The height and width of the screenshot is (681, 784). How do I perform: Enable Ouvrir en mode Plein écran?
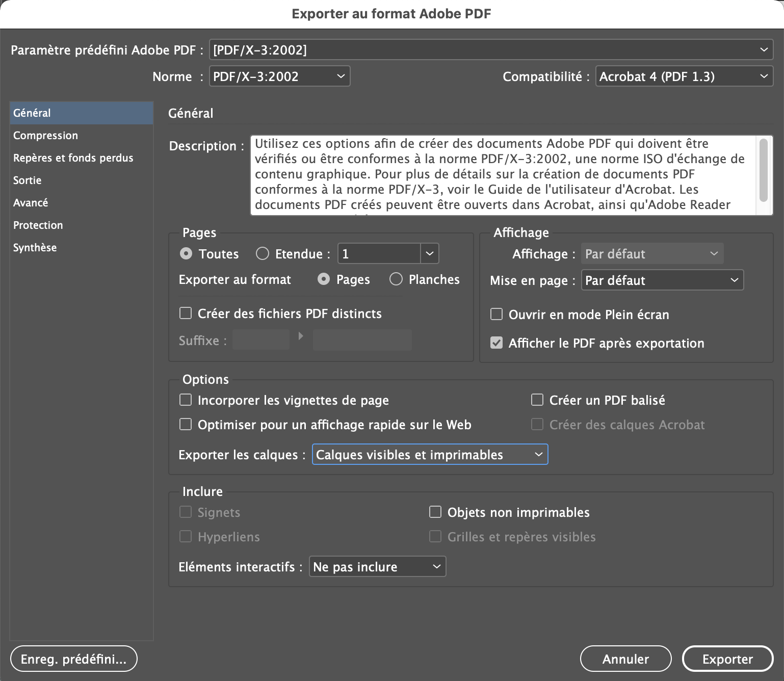tap(496, 315)
